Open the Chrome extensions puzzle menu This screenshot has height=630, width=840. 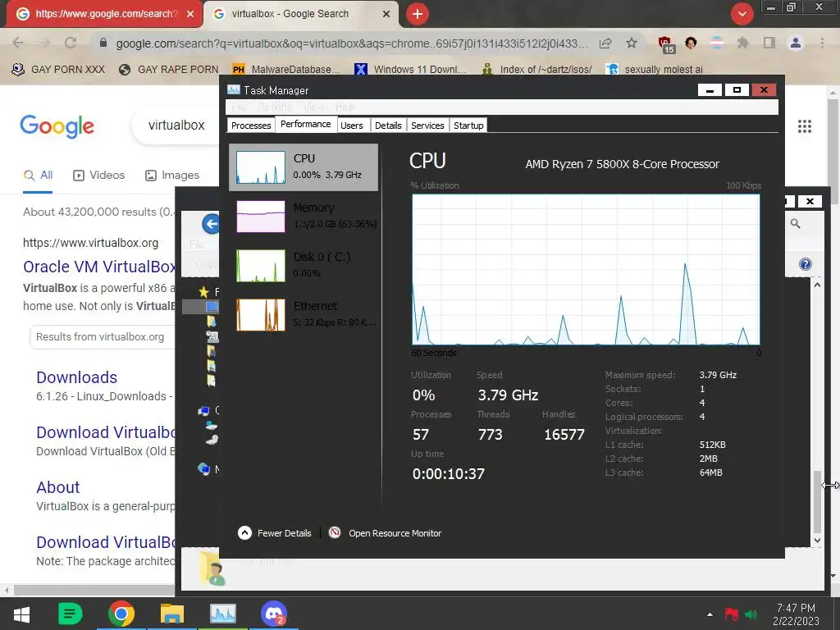pyautogui.click(x=742, y=43)
